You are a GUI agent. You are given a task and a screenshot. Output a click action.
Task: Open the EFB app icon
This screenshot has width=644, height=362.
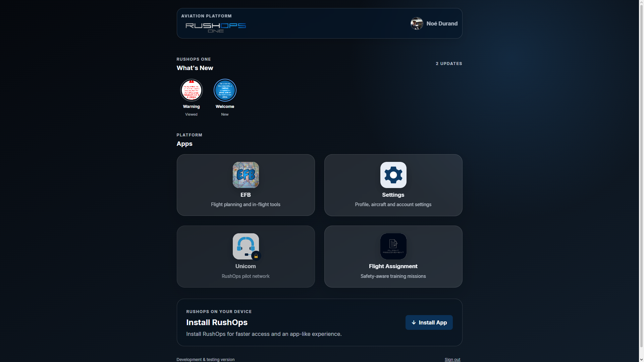tap(246, 175)
